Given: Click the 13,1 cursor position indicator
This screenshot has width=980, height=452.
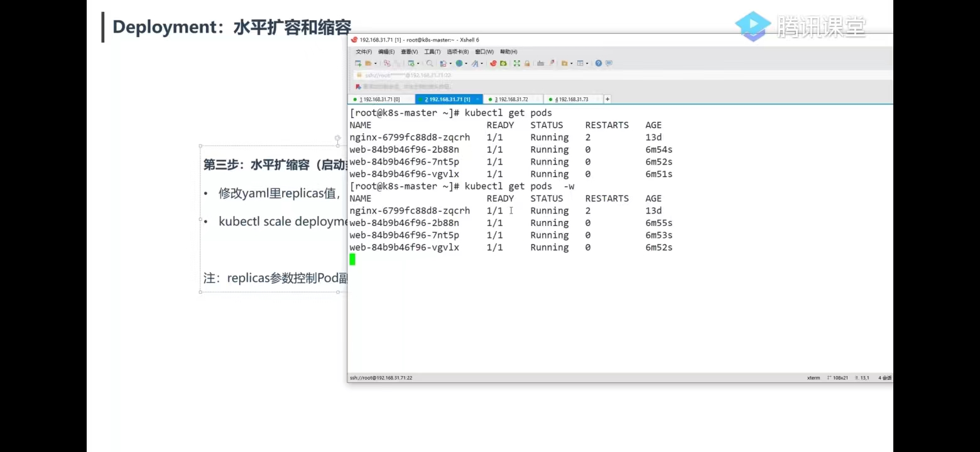Looking at the screenshot, I should [862, 378].
